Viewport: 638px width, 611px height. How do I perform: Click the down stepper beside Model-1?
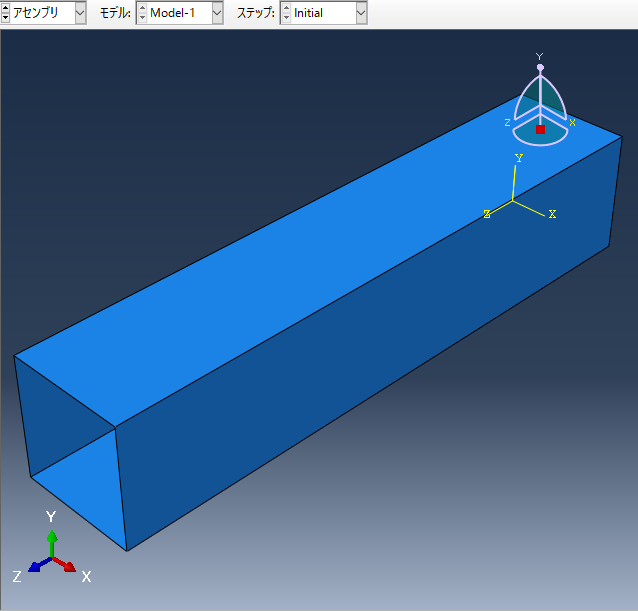[142, 18]
